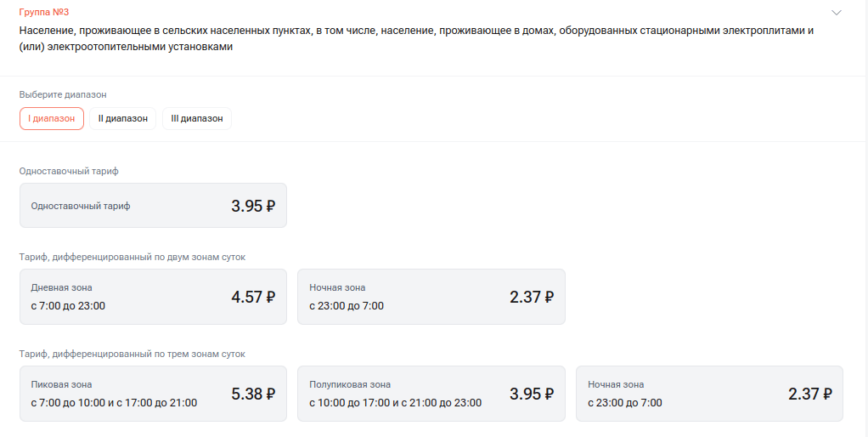This screenshot has height=437, width=868.
Task: Click the three-zone Ночная зона 2.37 ₽ price
Action: point(810,394)
